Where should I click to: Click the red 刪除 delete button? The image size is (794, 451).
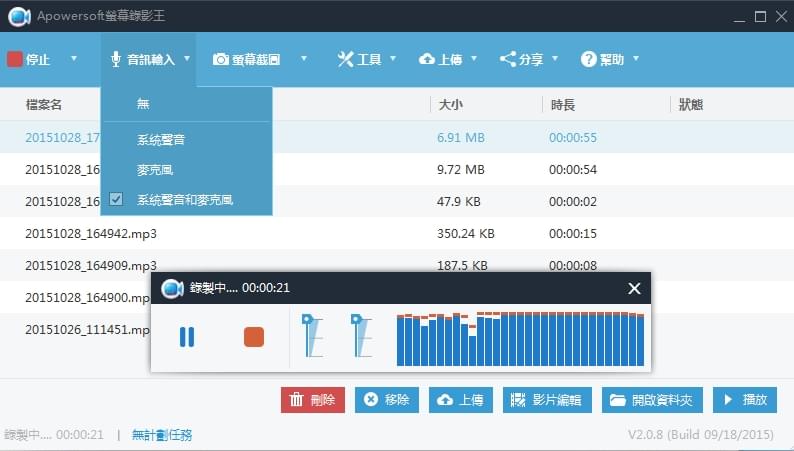[313, 400]
